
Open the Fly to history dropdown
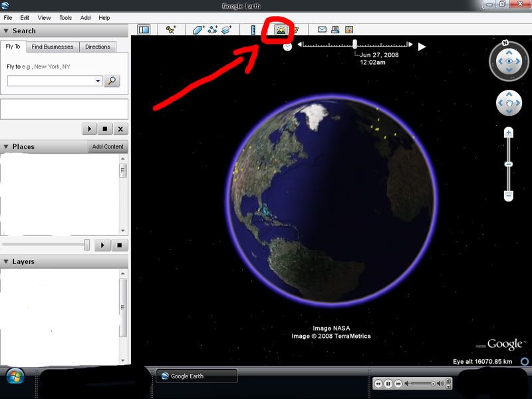coord(98,80)
